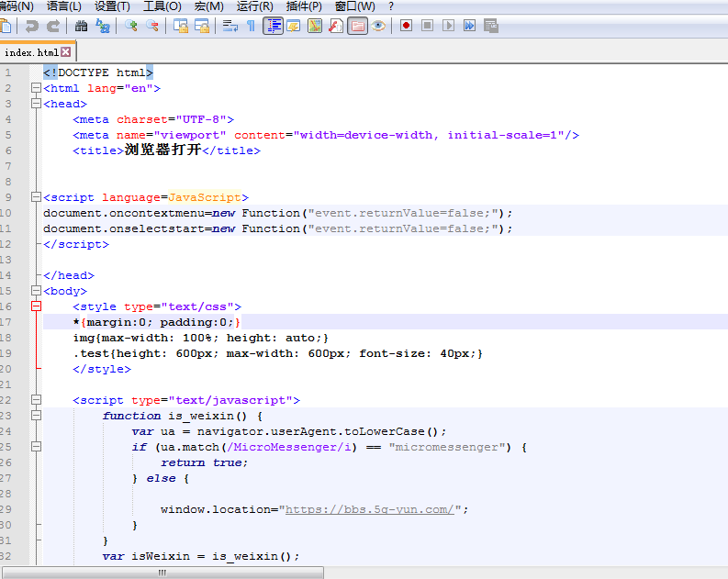Open the 设置(T) menu
The image size is (728, 579).
point(112,6)
